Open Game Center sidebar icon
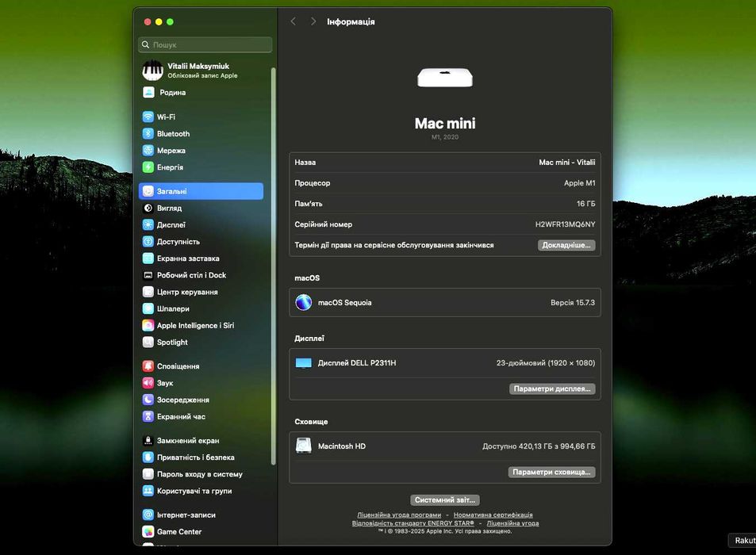 (x=148, y=532)
